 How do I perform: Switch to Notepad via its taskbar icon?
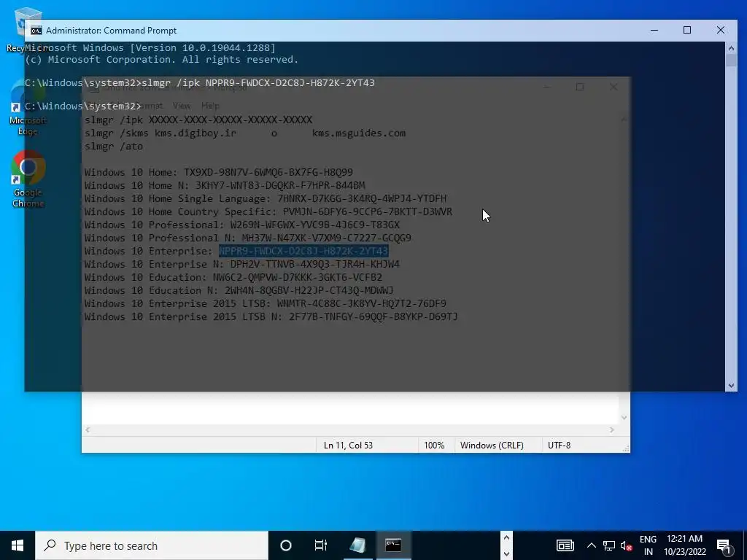point(357,545)
